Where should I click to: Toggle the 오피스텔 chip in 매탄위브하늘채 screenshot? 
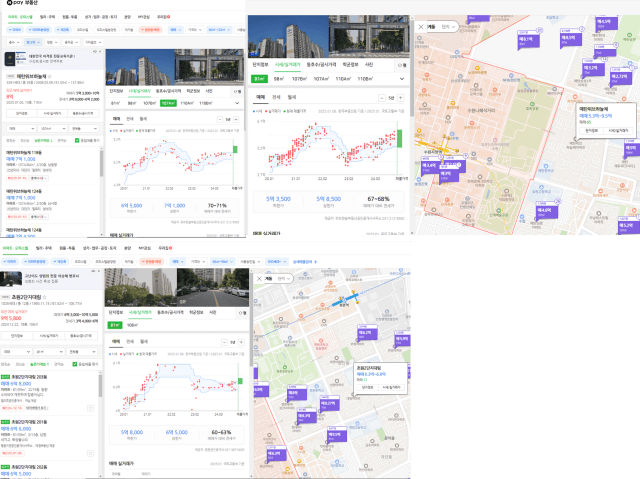(x=82, y=30)
